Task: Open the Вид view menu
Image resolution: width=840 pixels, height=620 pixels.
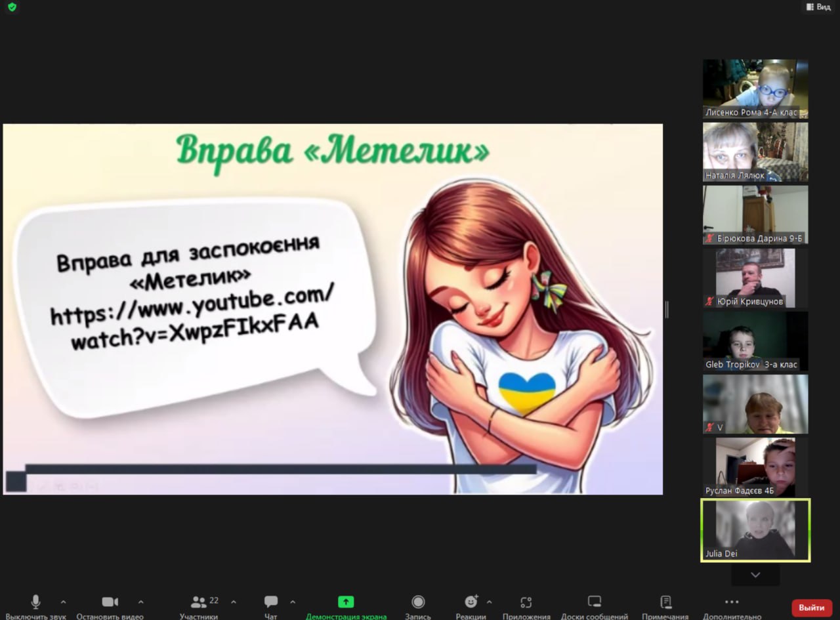Action: 818,7
